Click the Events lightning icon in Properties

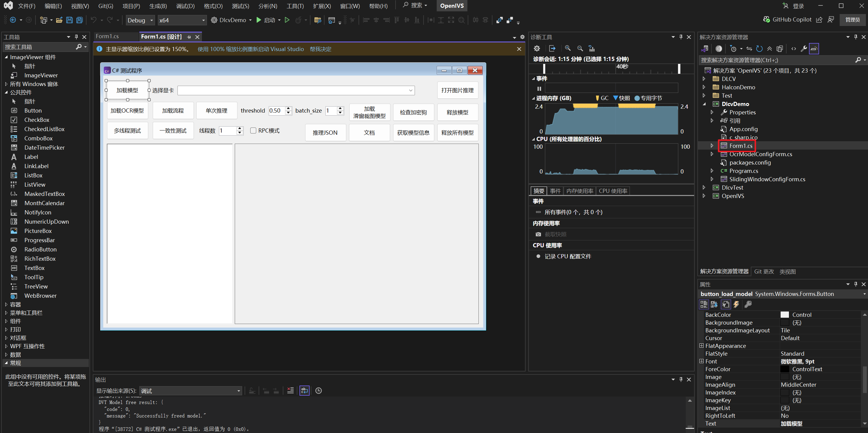point(736,305)
